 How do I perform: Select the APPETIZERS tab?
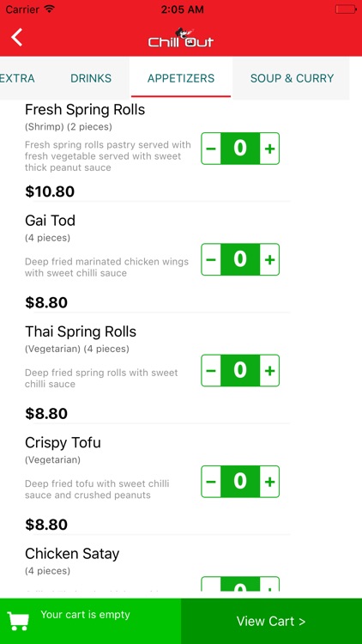click(181, 78)
